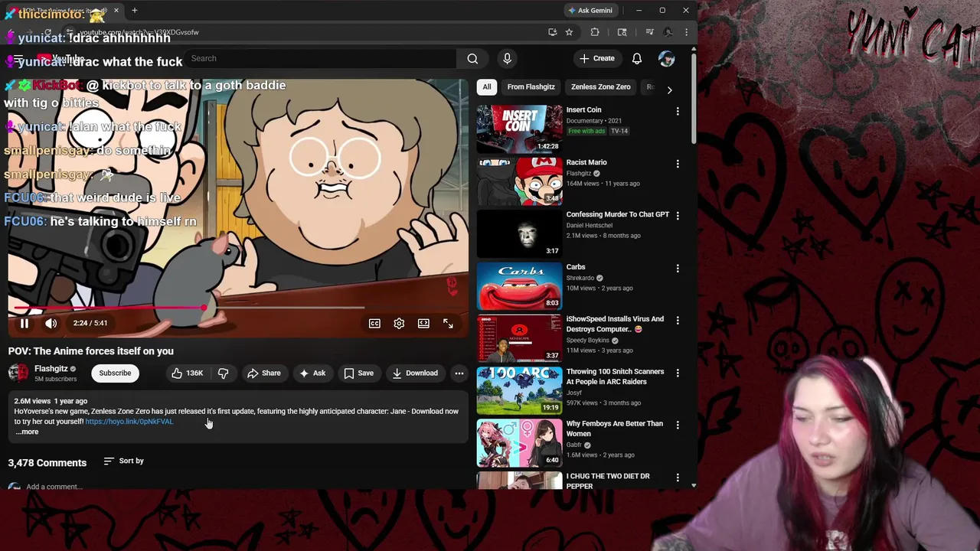Bookmark this page with the star icon
Screen dimensions: 980x551
point(569,32)
